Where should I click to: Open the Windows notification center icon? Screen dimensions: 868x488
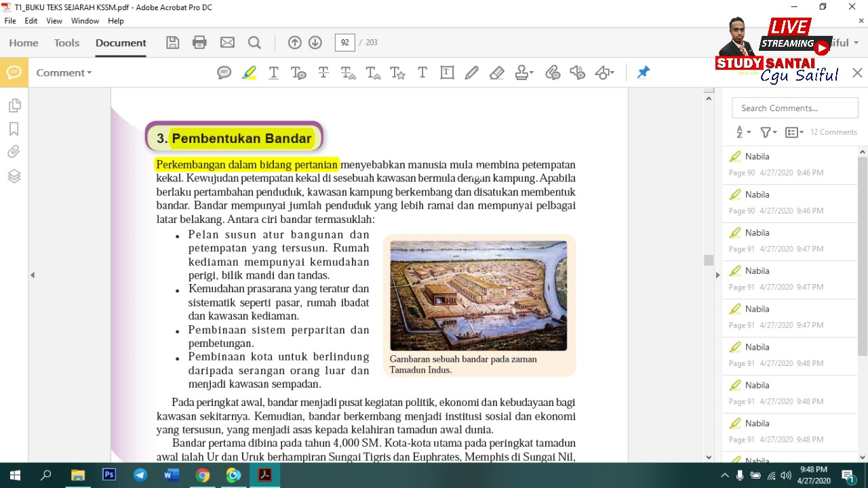(848, 475)
